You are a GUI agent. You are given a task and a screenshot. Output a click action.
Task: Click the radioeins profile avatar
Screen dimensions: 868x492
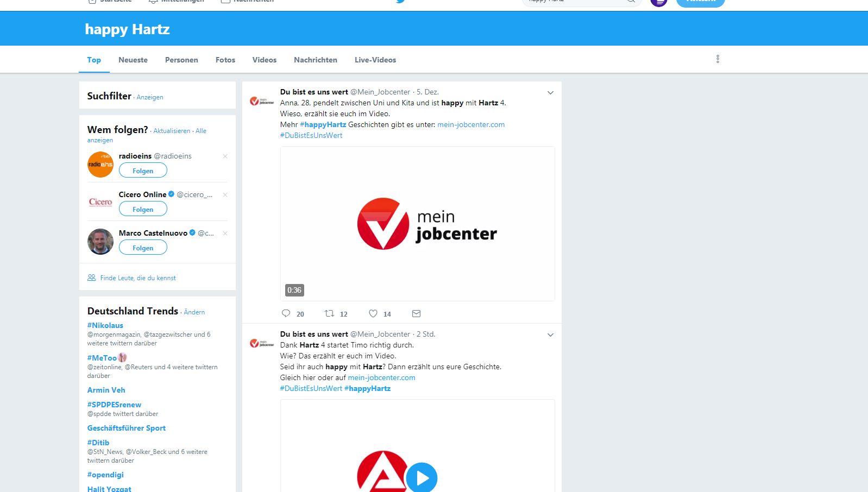[100, 164]
